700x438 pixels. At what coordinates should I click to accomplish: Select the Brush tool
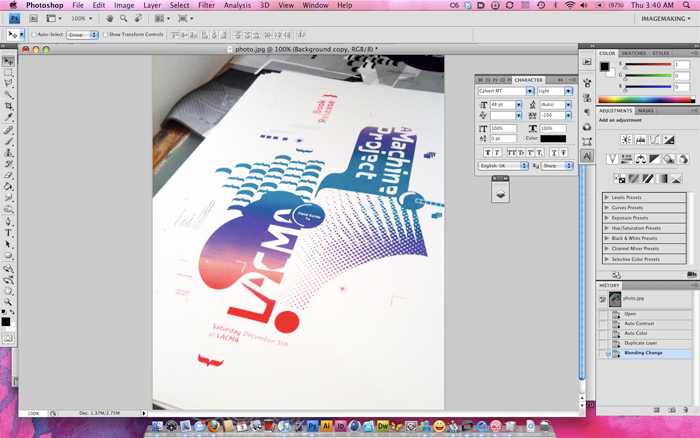tap(8, 141)
